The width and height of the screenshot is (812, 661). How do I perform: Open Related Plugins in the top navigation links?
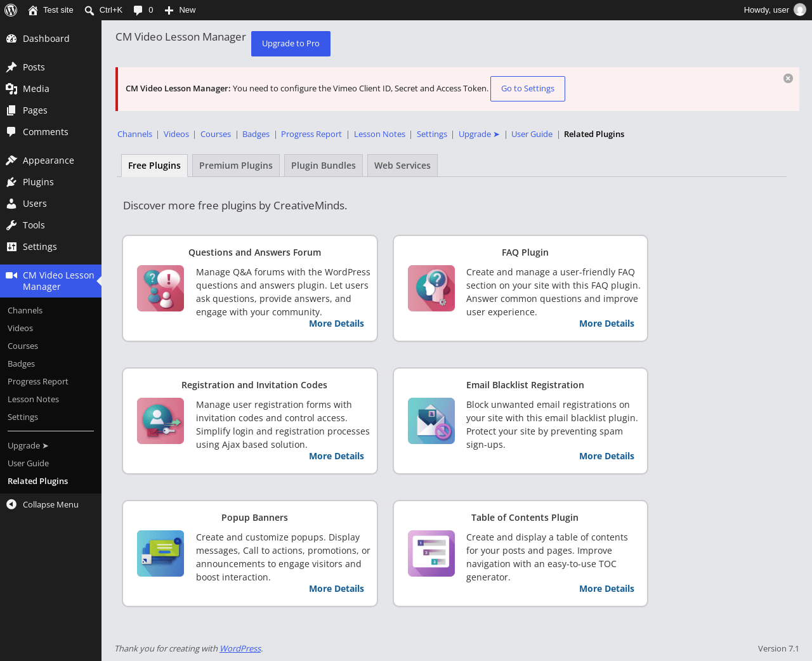tap(594, 134)
